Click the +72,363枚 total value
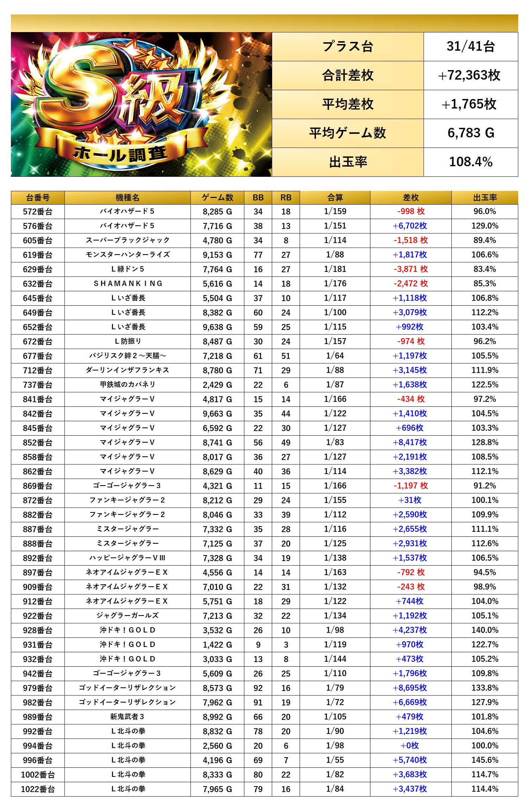The width and height of the screenshot is (532, 810). (x=470, y=75)
